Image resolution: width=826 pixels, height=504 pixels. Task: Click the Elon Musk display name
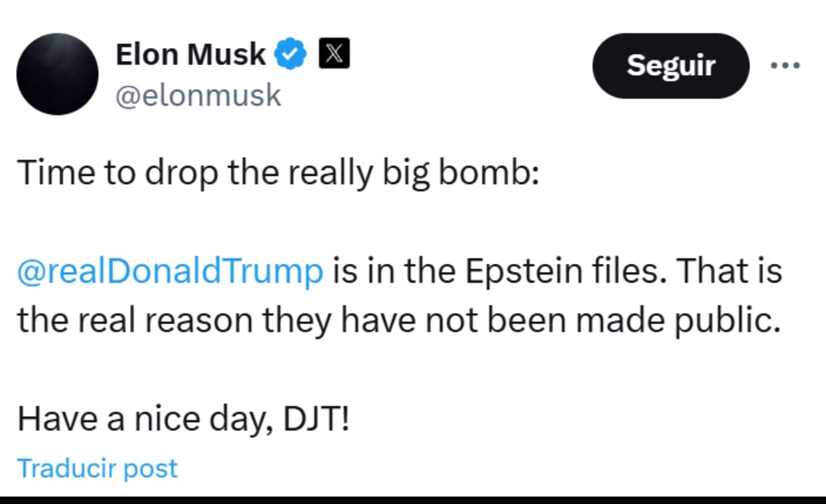click(191, 54)
